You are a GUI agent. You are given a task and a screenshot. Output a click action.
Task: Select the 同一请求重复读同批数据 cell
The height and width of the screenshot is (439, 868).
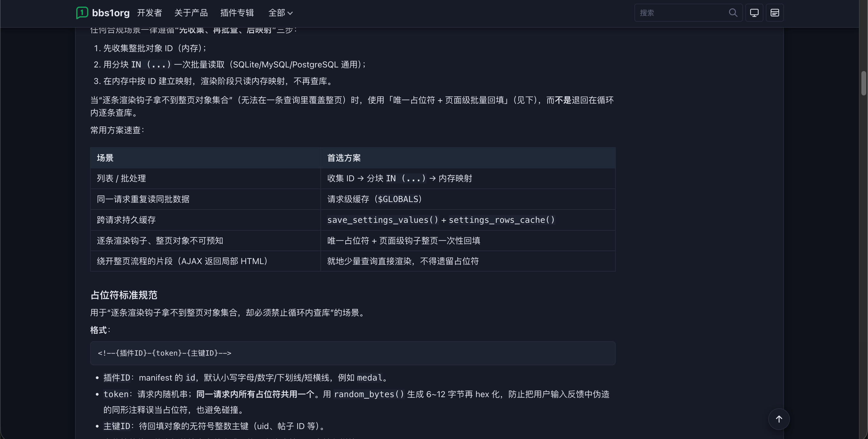[205, 199]
